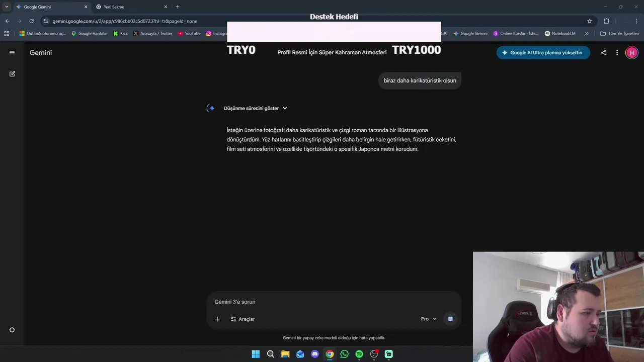Open Online Kurslar bookmark
644x362 pixels.
coord(516,33)
